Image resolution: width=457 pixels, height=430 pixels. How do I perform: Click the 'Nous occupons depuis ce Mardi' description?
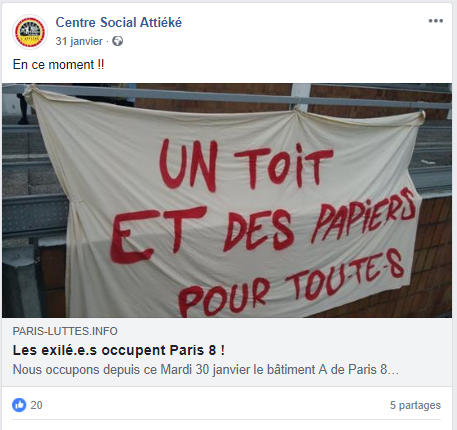(206, 370)
